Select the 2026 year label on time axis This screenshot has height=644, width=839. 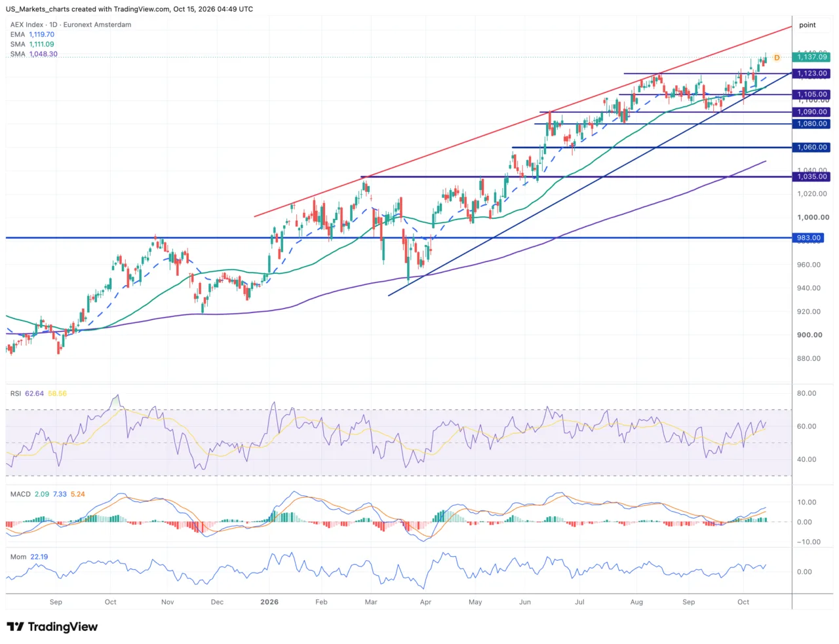click(269, 602)
